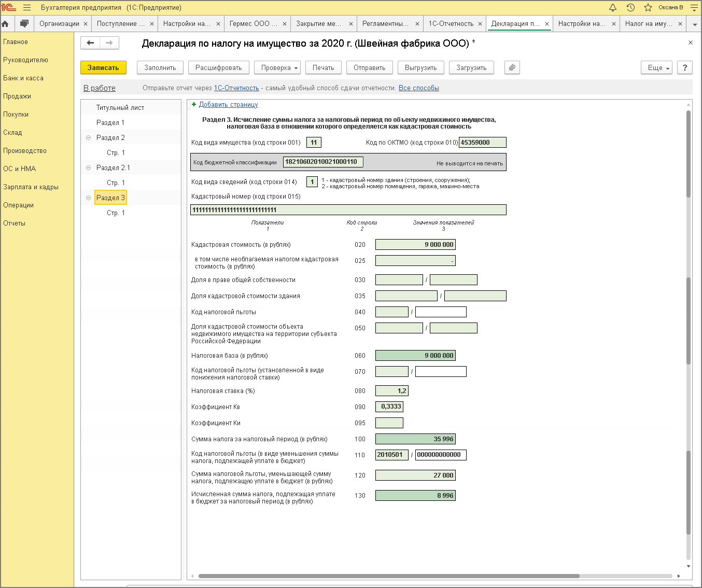This screenshot has width=702, height=588.
Task: Open notifications bell icon
Action: 613,8
